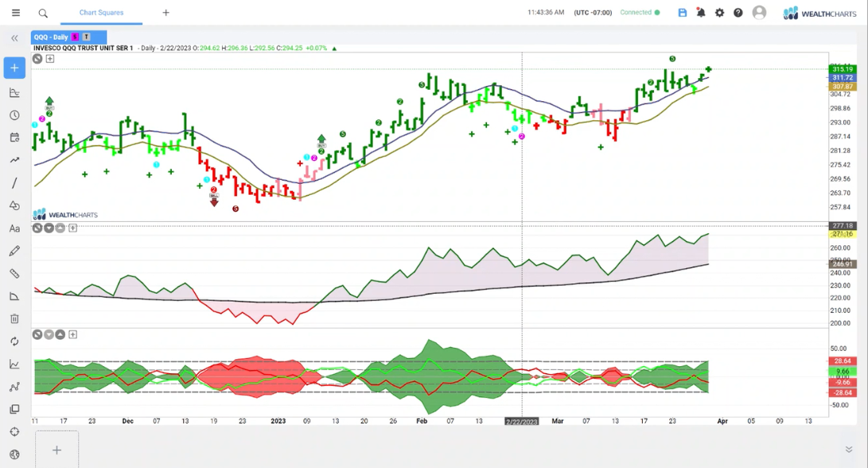Open the calendar events tool

click(14, 138)
